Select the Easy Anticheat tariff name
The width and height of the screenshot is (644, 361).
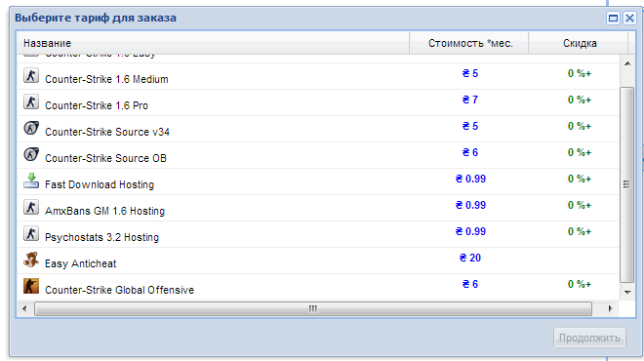coord(80,263)
